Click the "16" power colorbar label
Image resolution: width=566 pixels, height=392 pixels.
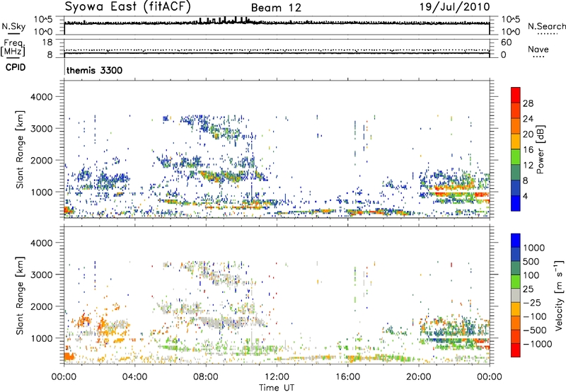pos(528,150)
